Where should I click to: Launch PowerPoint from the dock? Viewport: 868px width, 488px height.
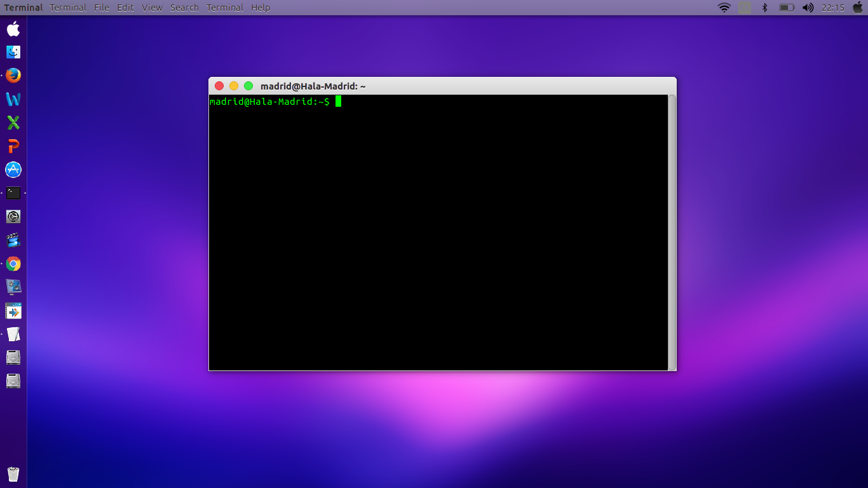13,146
